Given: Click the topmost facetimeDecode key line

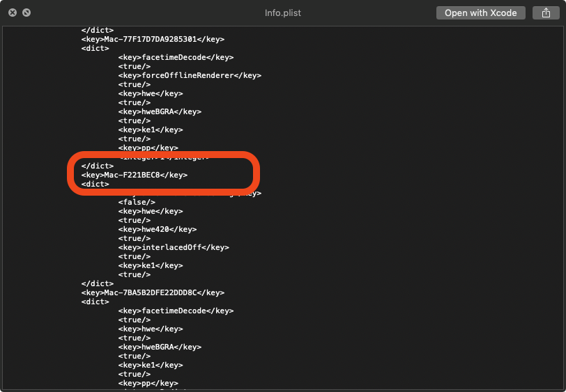Looking at the screenshot, I should 176,57.
